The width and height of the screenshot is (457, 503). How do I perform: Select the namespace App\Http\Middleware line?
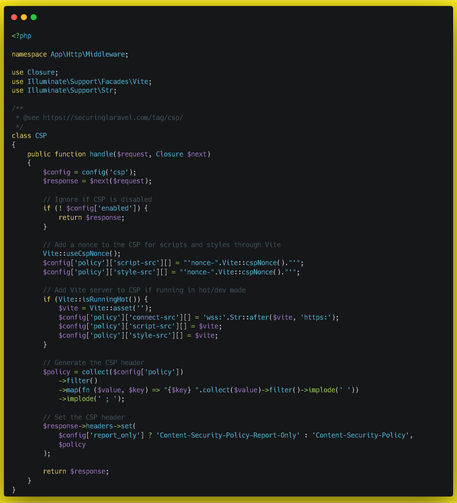pos(70,54)
